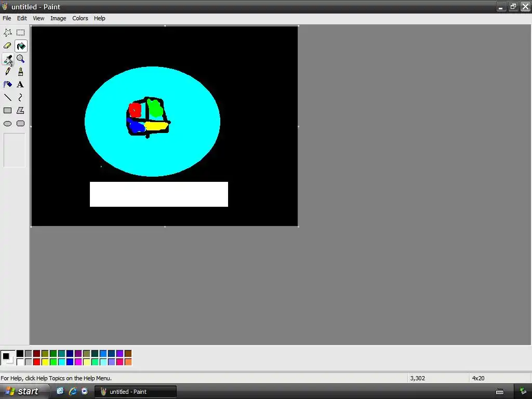This screenshot has width=532, height=399.
Task: Launch Windows Media Player from Quick Launch
Action: (x=85, y=391)
